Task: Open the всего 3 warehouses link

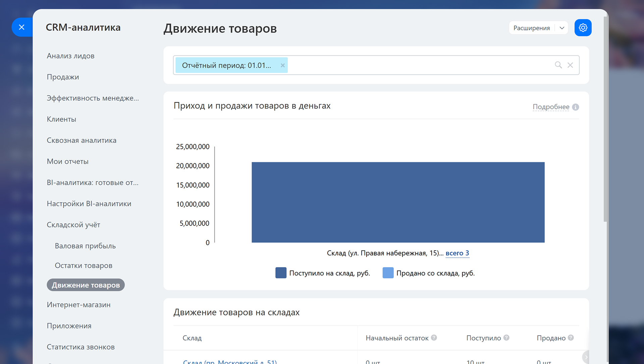Action: click(x=457, y=253)
